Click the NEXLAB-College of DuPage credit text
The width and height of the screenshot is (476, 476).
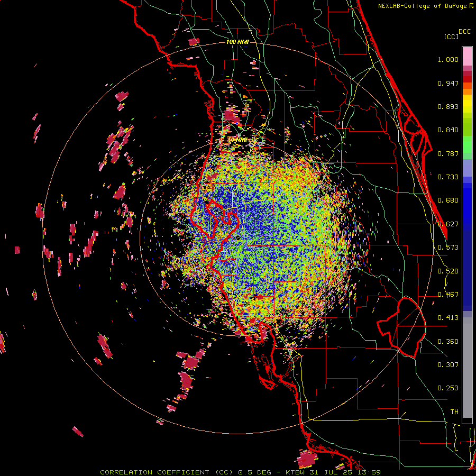point(423,6)
